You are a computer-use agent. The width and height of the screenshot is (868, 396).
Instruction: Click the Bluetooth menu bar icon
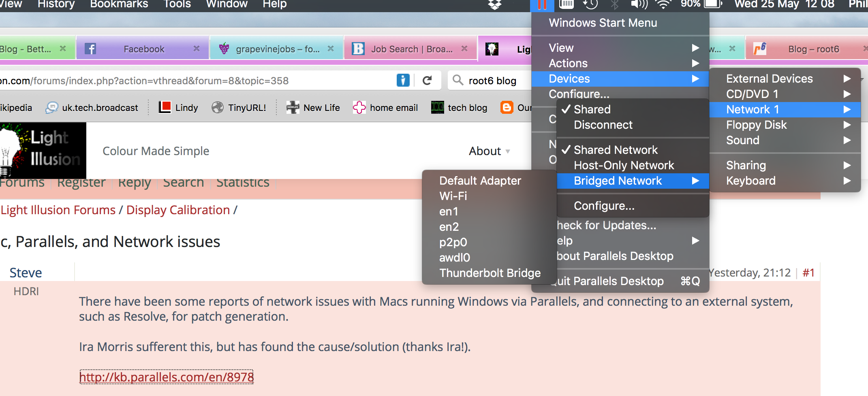[615, 4]
